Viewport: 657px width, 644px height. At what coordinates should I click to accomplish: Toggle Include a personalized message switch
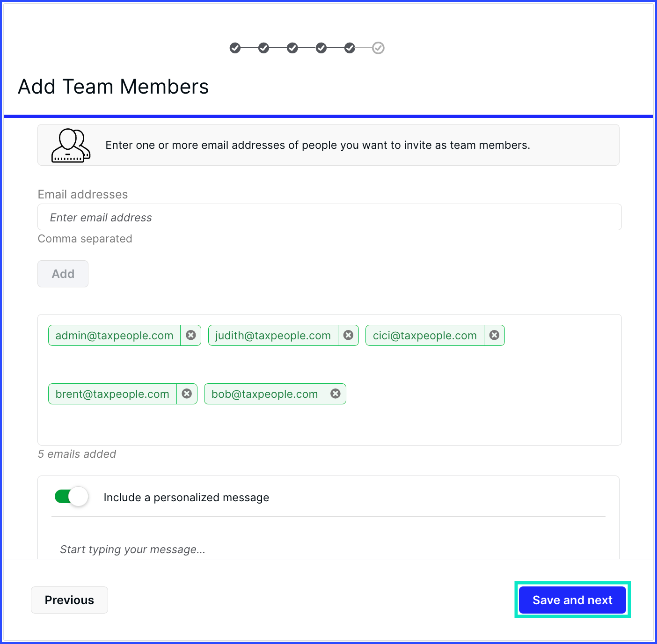(71, 497)
